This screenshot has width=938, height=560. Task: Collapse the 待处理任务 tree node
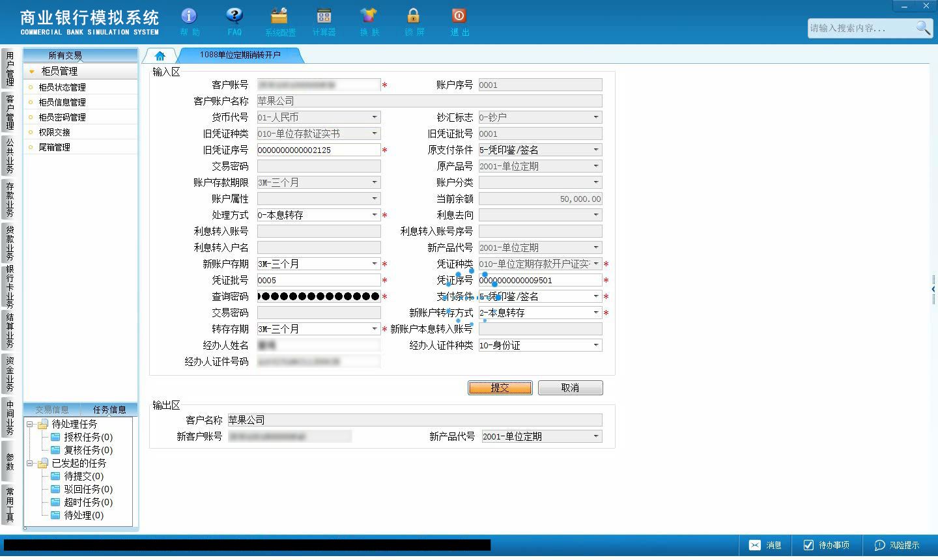(30, 425)
